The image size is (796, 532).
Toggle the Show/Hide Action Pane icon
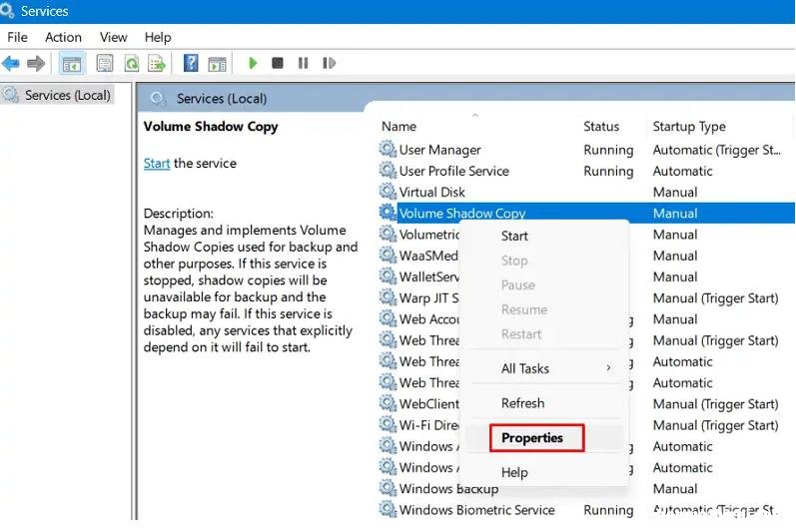coord(218,64)
